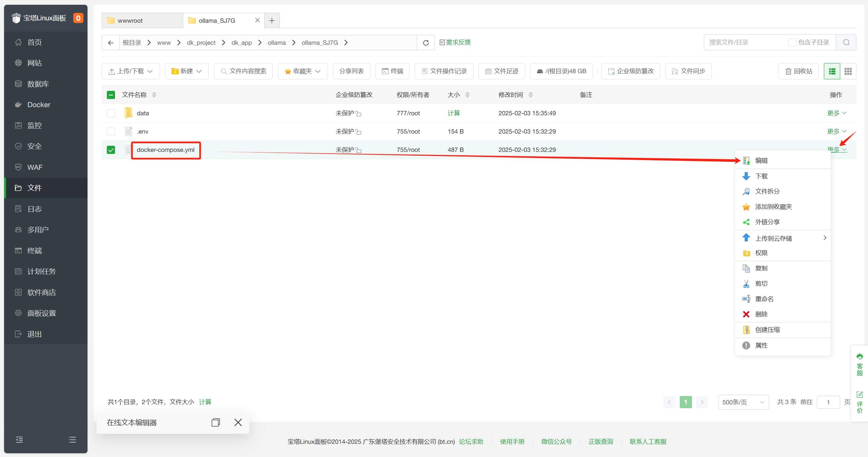868x457 pixels.
Task: Click the search magnifier button
Action: click(x=846, y=42)
